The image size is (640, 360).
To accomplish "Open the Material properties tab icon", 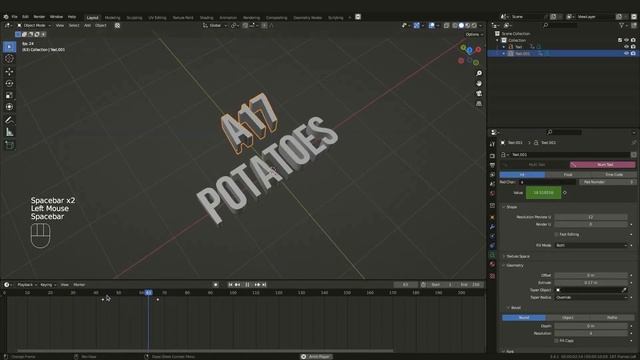I will [492, 264].
